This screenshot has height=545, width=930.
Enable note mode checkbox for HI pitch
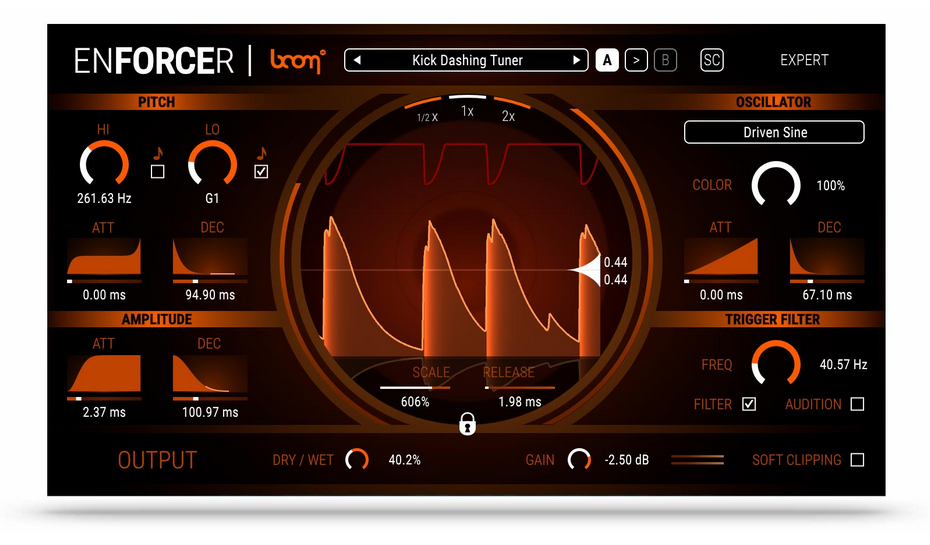[x=158, y=172]
